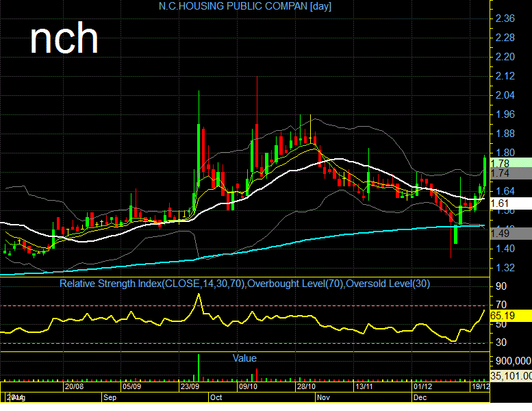Click the tall red candle wick reaching 2.12
Image resolution: width=532 pixels, height=411 pixels.
click(257, 100)
